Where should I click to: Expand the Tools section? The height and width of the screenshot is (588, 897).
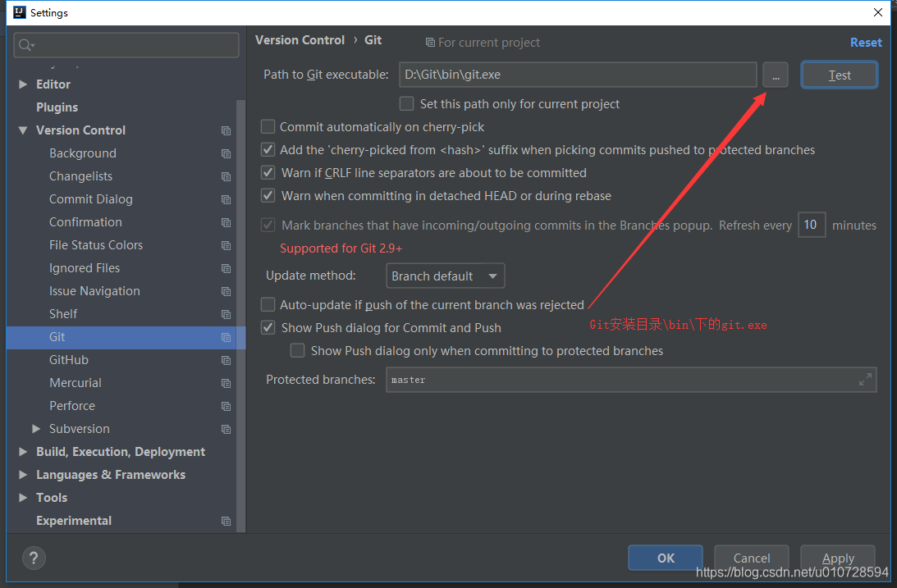23,497
